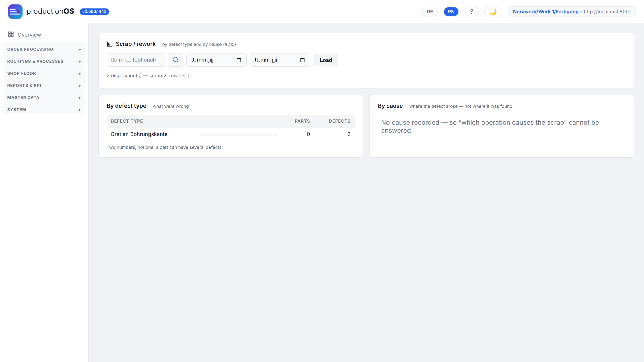Toggle dark mode moon icon
Viewport: 644px width, 362px height.
pyautogui.click(x=493, y=11)
